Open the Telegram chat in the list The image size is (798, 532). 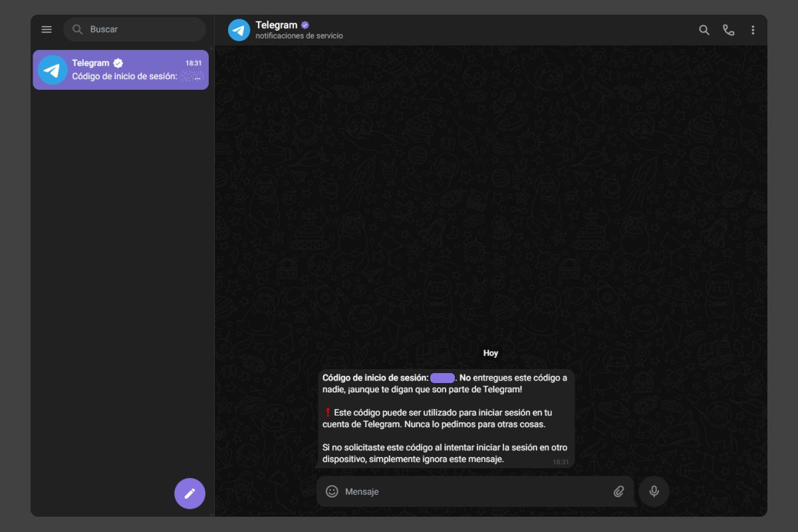click(x=133, y=70)
